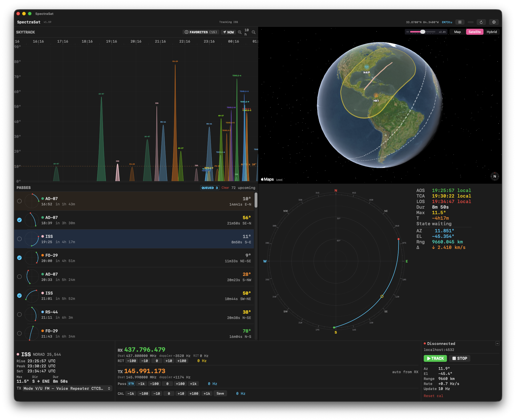Click the localhost:4532 rotator address

pos(439,350)
